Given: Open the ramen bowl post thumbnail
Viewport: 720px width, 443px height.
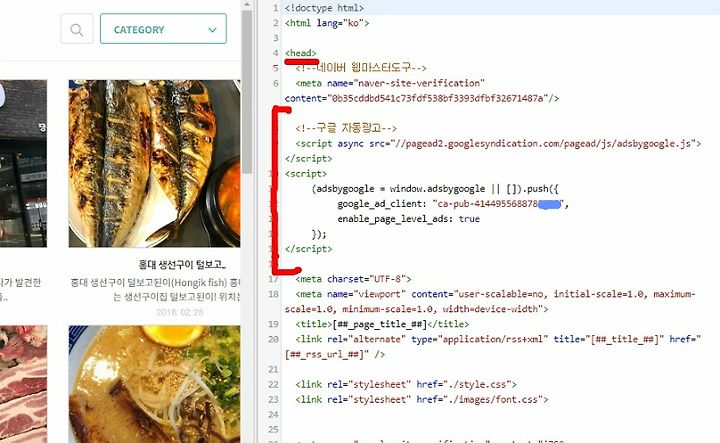Looking at the screenshot, I should point(154,384).
